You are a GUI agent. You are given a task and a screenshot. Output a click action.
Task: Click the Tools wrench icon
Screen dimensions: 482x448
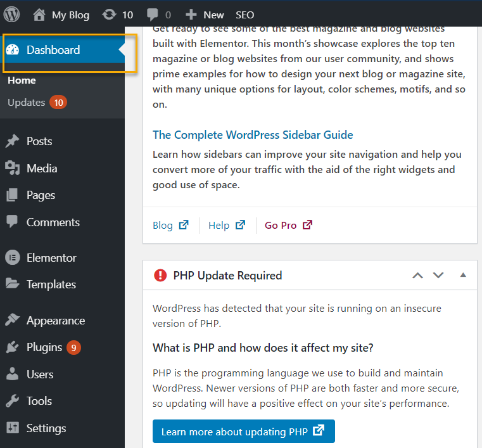[12, 400]
